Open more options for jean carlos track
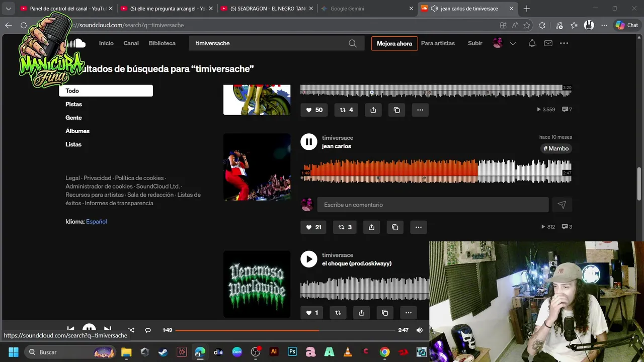644x362 pixels. (419, 227)
